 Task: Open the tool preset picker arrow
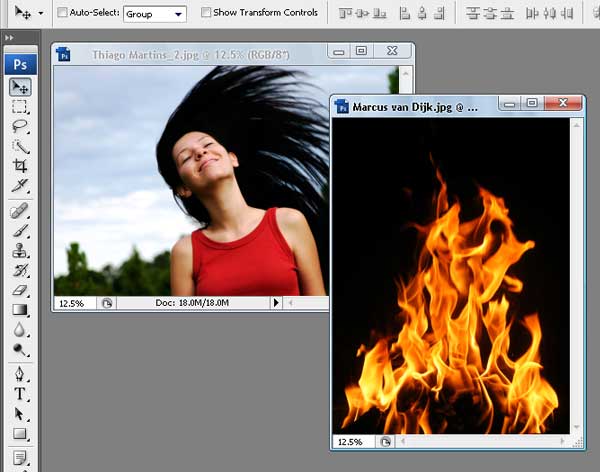(40, 14)
